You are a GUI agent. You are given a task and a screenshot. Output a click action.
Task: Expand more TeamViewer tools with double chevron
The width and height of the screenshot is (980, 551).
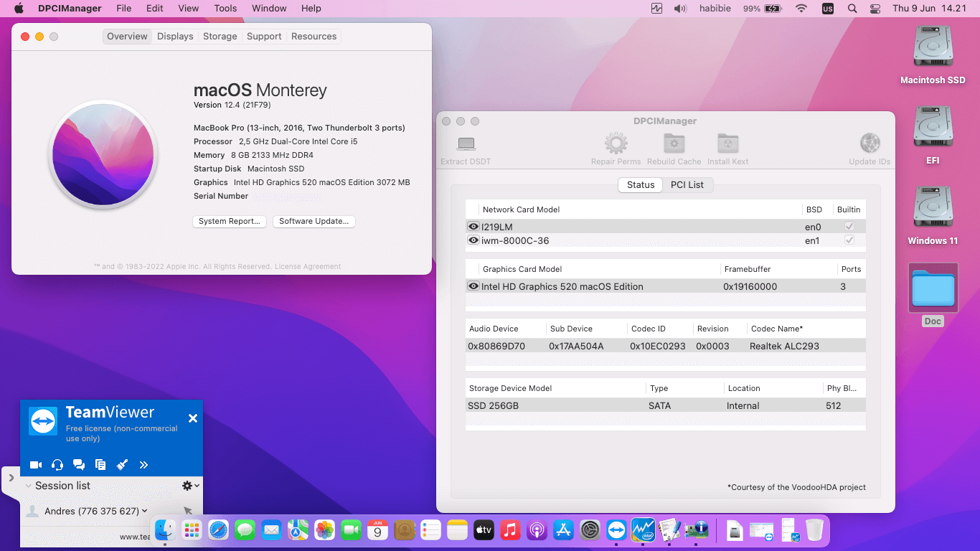(143, 465)
